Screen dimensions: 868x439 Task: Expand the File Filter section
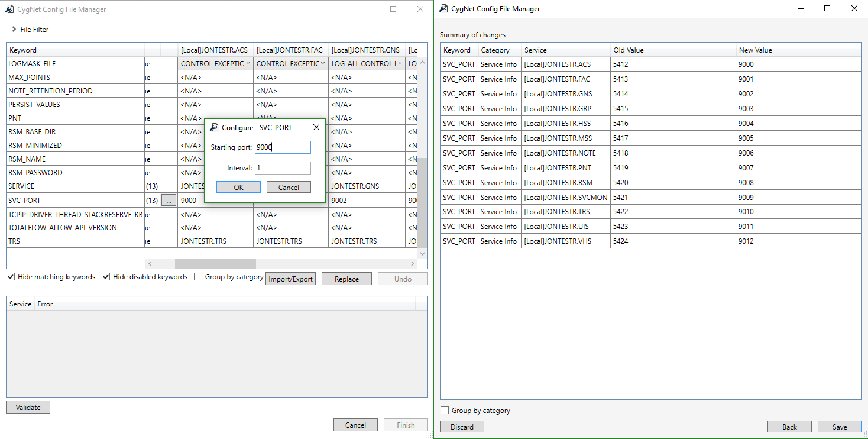(x=14, y=29)
